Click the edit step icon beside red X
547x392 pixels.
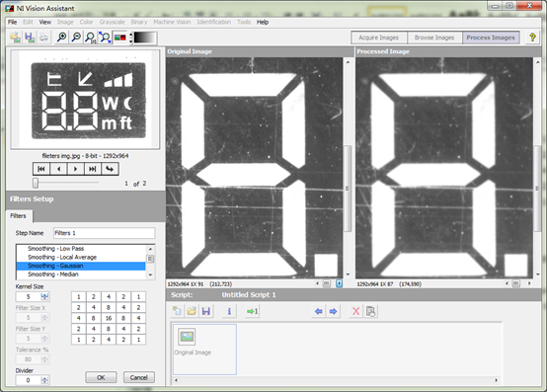[x=371, y=311]
